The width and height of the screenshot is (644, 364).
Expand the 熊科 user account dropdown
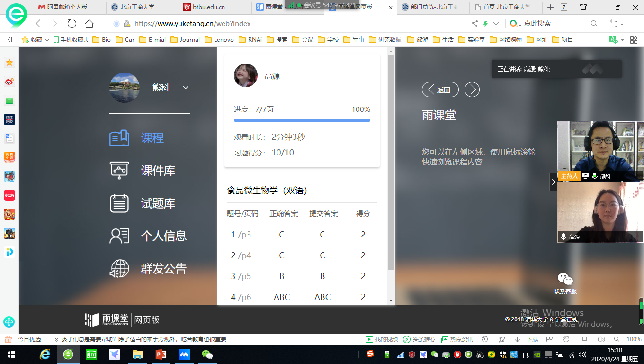click(x=186, y=88)
